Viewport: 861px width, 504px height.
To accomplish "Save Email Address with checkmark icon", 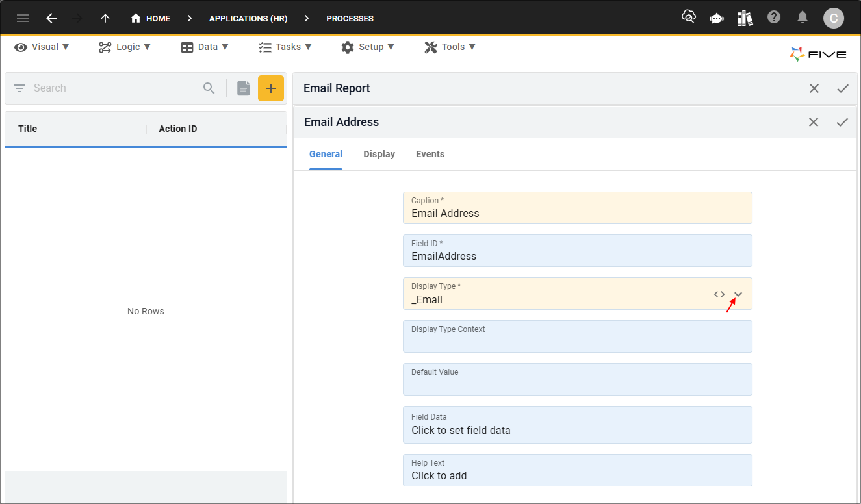I will [842, 122].
